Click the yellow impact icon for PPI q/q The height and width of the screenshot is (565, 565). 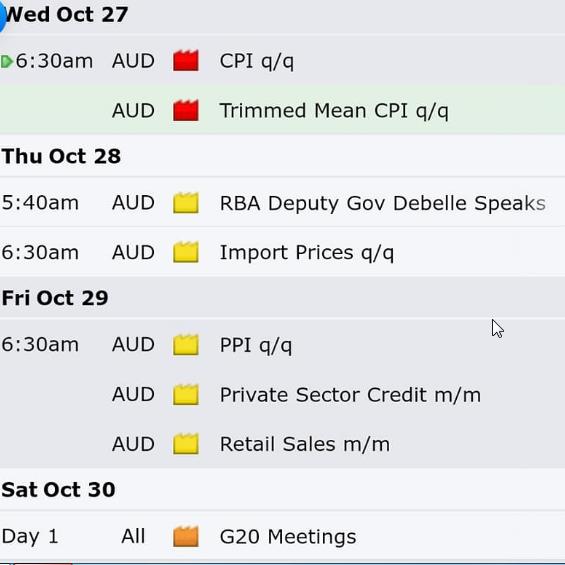pos(186,344)
